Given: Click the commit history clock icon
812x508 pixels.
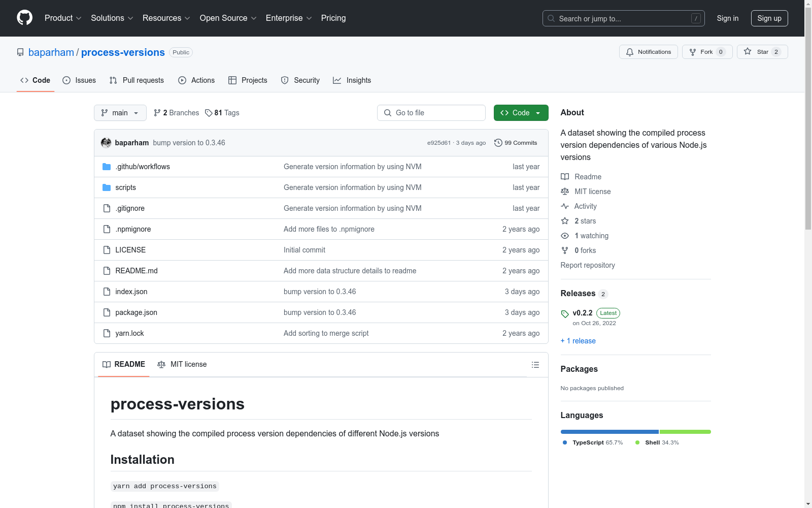Looking at the screenshot, I should tap(498, 143).
